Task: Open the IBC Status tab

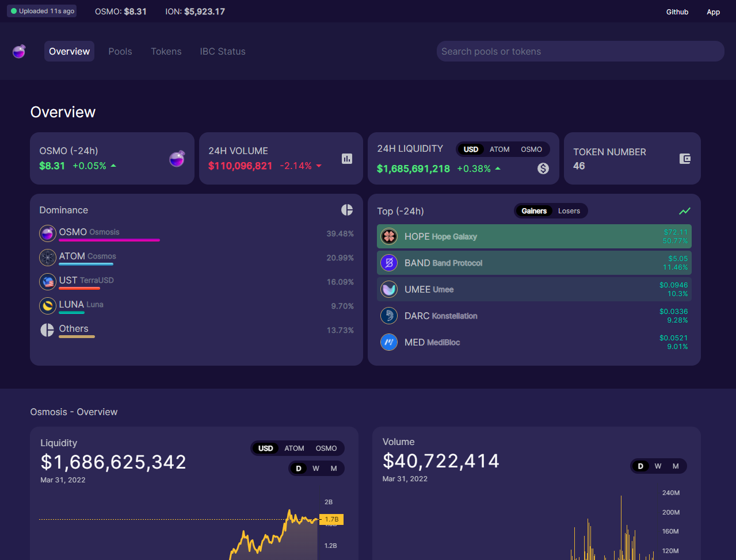Action: point(223,51)
